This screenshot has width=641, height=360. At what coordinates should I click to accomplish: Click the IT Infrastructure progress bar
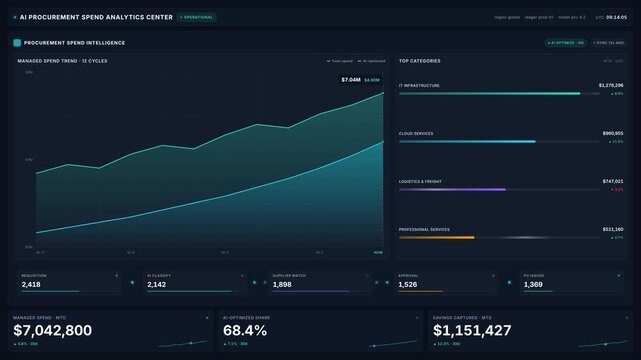pos(499,94)
